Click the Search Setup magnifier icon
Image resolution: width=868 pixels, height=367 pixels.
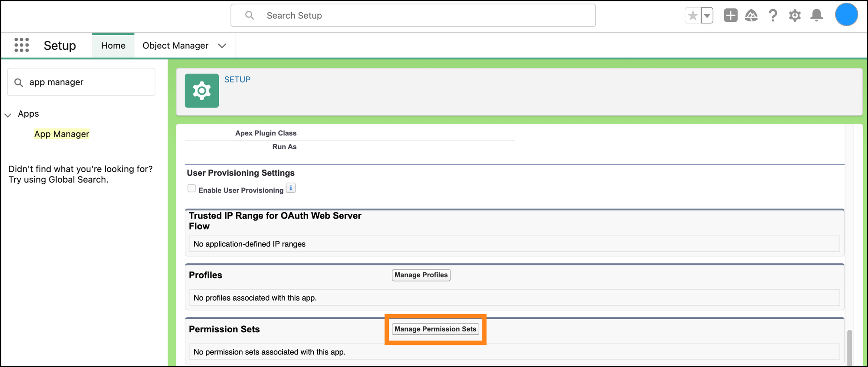[x=250, y=16]
